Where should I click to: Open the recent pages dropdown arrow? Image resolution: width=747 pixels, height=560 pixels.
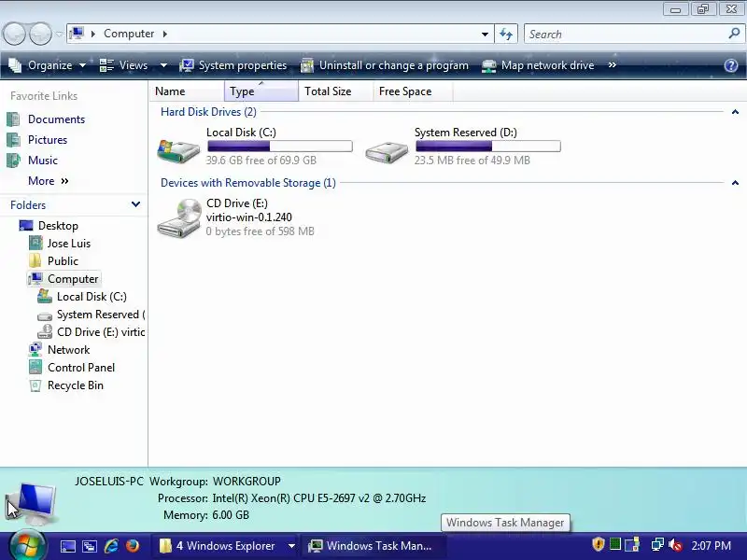coord(59,35)
